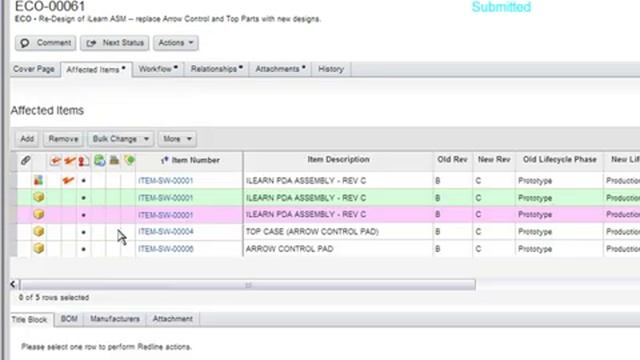
Task: Click the speech bubble icon on Comment button
Action: pos(25,43)
